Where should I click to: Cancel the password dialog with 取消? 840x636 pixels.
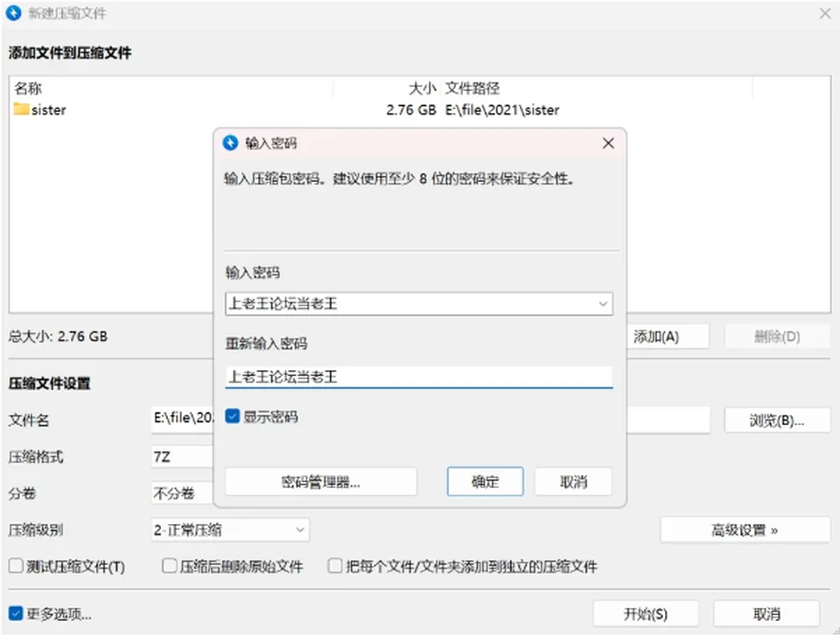coord(573,482)
